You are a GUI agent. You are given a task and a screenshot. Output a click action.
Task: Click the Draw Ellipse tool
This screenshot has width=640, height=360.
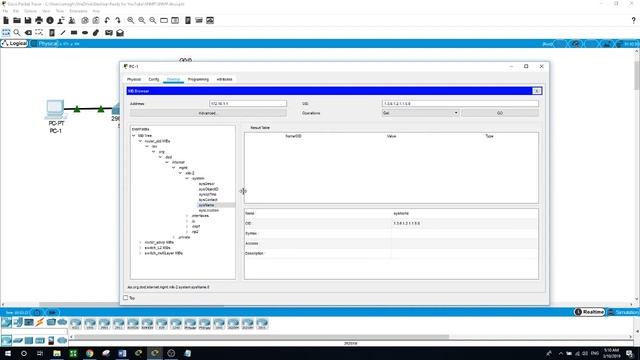tap(85, 33)
